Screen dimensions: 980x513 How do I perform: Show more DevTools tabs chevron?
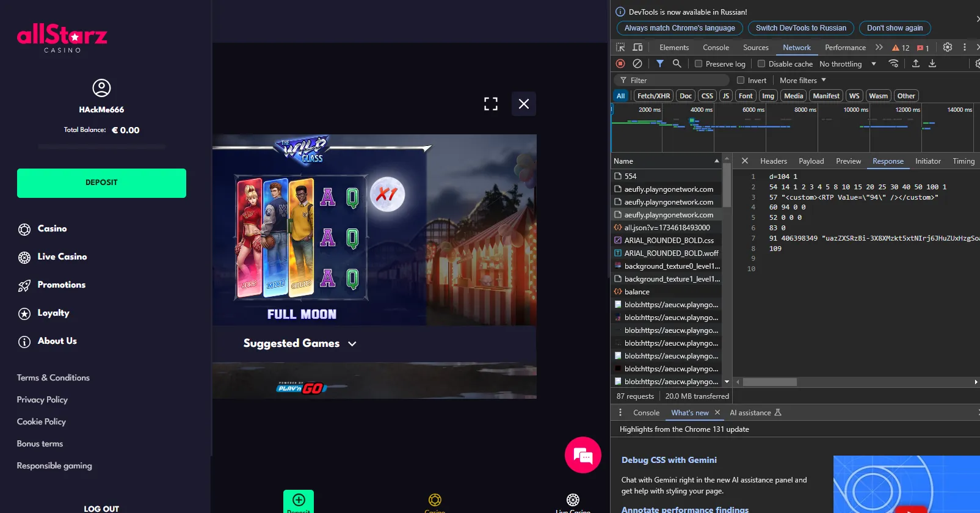point(879,47)
